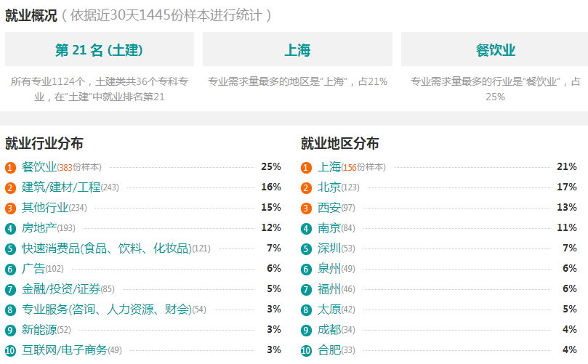Open the 深圳 region link

[329, 248]
